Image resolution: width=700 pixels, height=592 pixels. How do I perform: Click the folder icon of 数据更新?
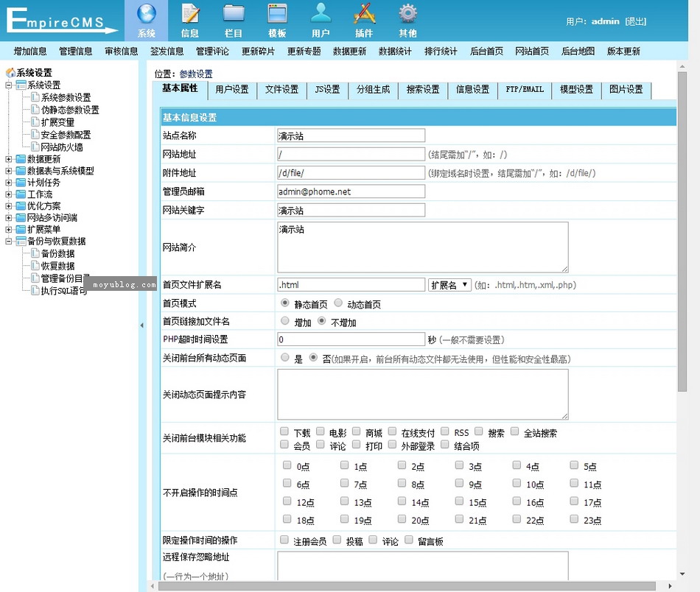[x=21, y=159]
